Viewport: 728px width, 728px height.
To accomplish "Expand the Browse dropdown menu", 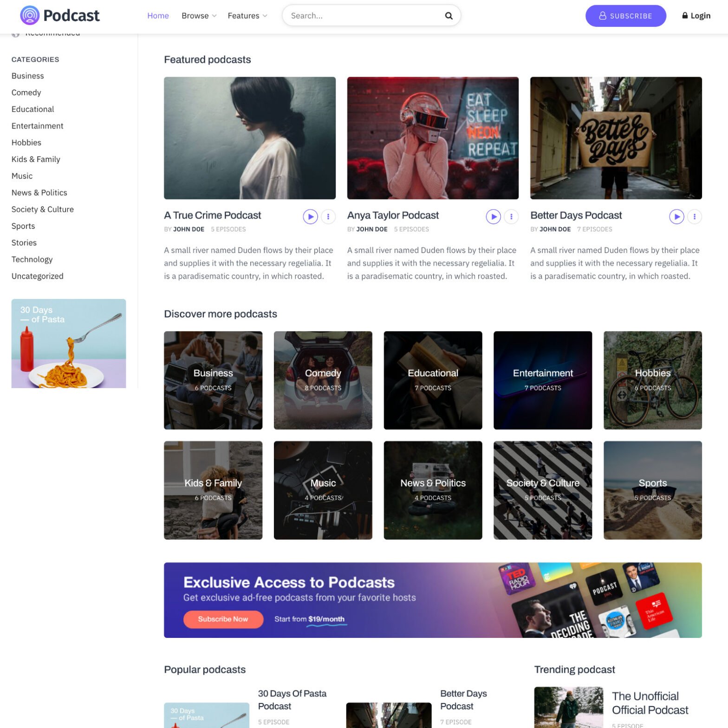I will tap(199, 16).
